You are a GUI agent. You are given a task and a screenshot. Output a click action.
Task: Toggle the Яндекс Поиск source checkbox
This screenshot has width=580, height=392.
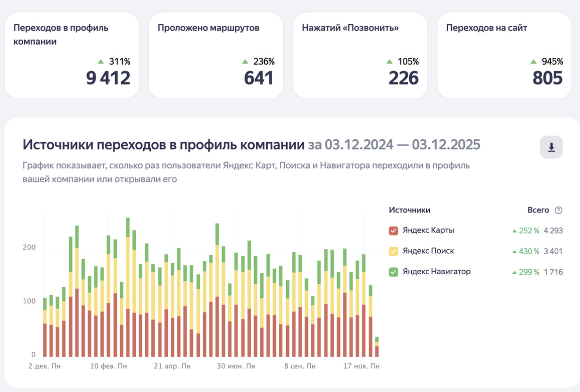click(x=393, y=251)
